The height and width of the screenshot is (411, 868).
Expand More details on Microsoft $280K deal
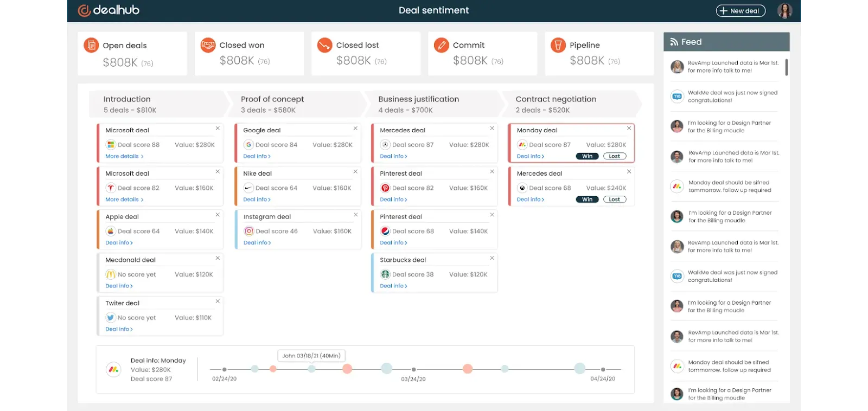point(124,156)
